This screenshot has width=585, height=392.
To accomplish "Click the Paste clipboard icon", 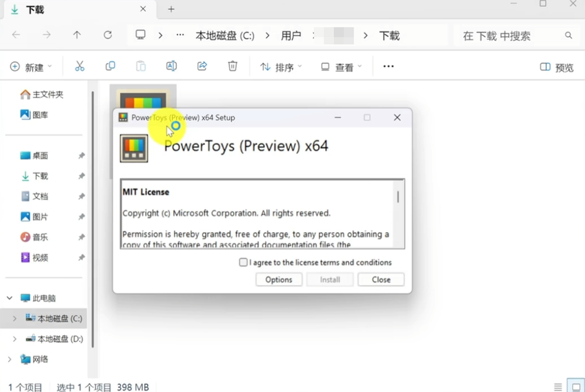I will [140, 66].
